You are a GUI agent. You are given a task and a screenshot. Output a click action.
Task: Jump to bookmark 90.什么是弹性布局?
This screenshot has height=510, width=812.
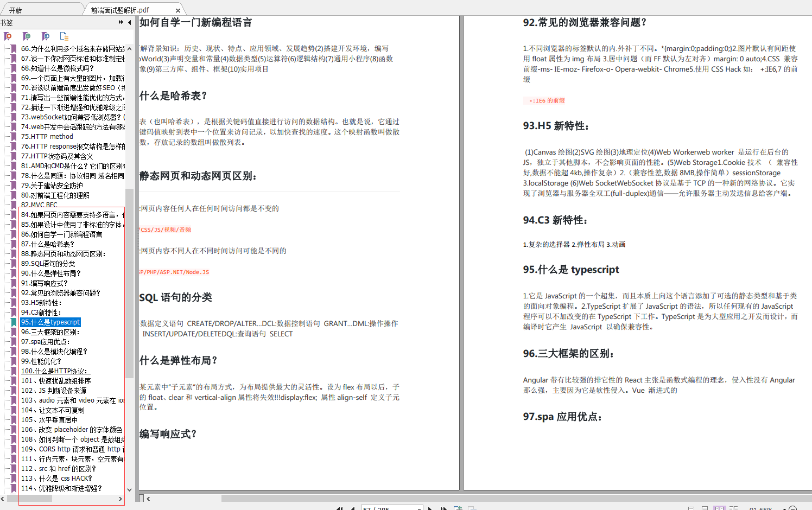pyautogui.click(x=50, y=273)
